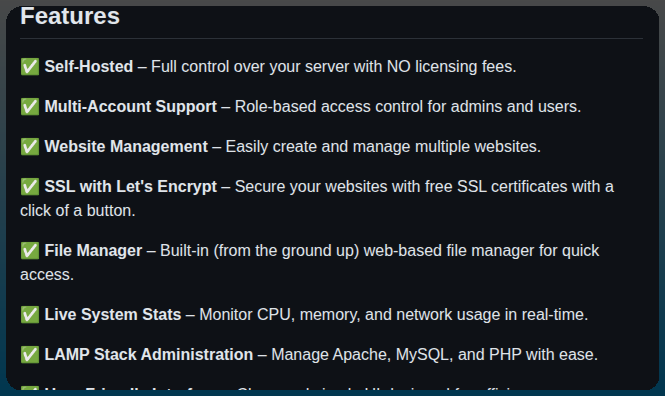Click 'Built-in (from the ground up)' text
The image size is (665, 396).
(260, 251)
